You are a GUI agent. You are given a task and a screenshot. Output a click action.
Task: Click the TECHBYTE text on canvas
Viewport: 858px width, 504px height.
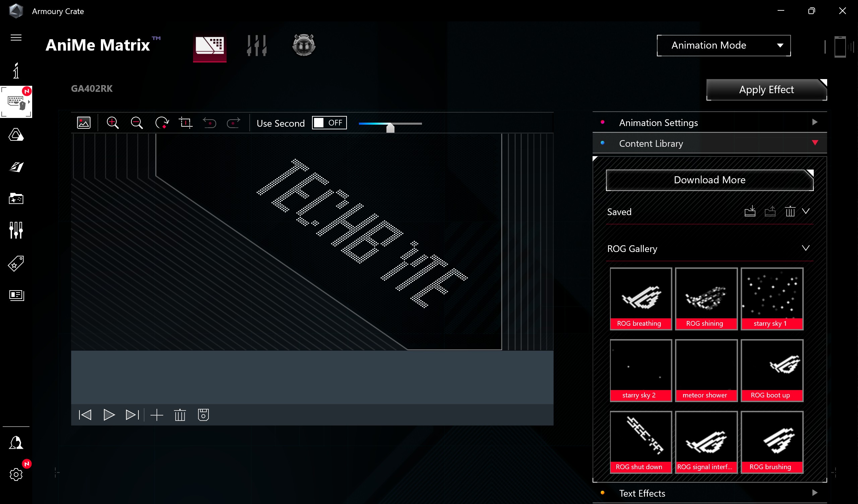[362, 234]
